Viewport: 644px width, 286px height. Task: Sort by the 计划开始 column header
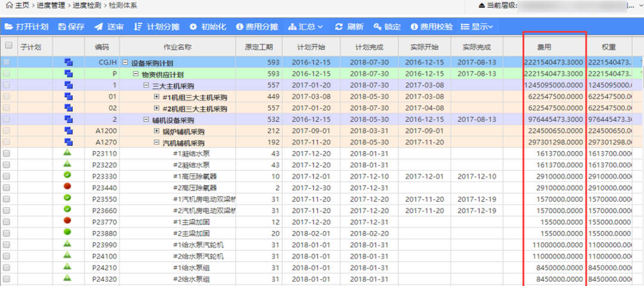pyautogui.click(x=311, y=47)
